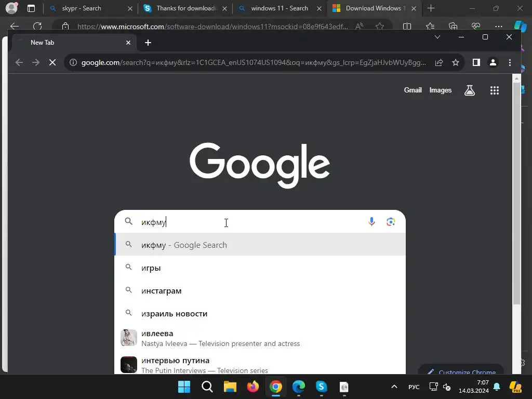Click Customize Chrome button
This screenshot has width=532, height=399.
(461, 370)
